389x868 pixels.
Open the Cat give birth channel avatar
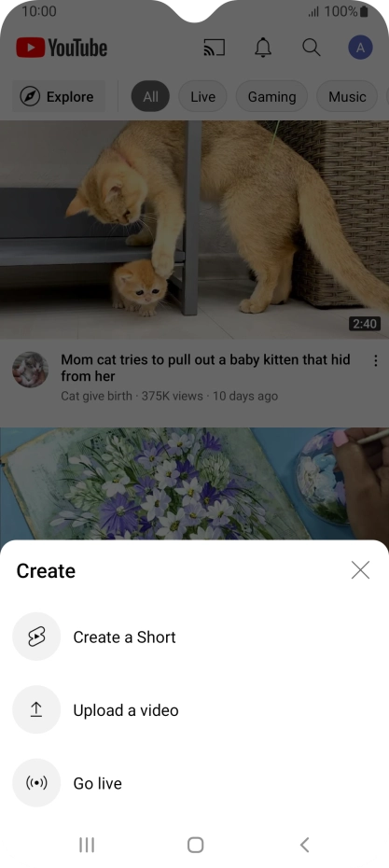31,370
